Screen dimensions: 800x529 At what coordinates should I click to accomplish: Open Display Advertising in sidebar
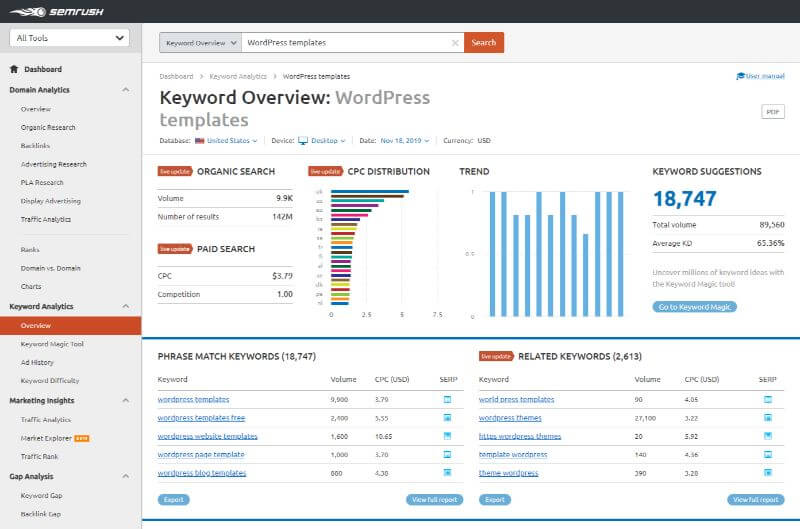pyautogui.click(x=51, y=201)
